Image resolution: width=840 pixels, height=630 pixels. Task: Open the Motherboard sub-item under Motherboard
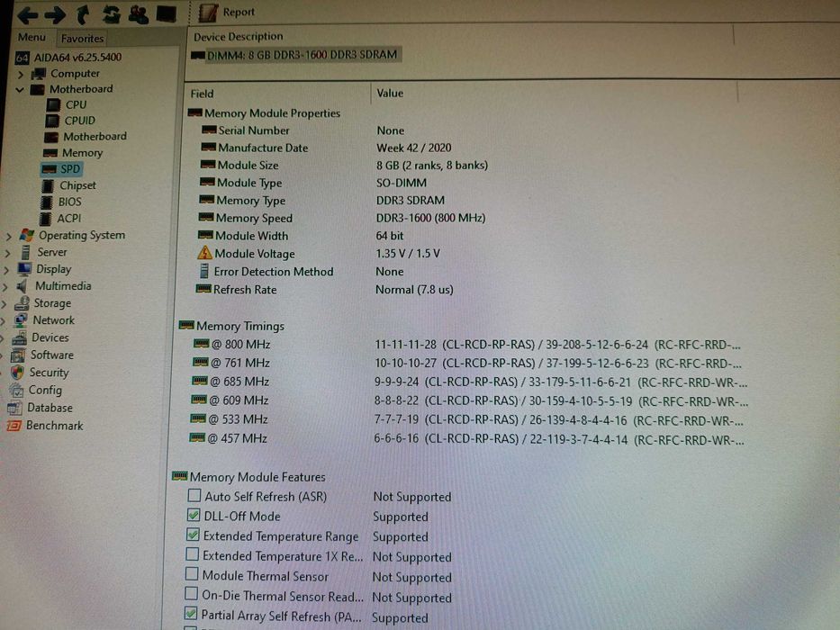point(86,137)
